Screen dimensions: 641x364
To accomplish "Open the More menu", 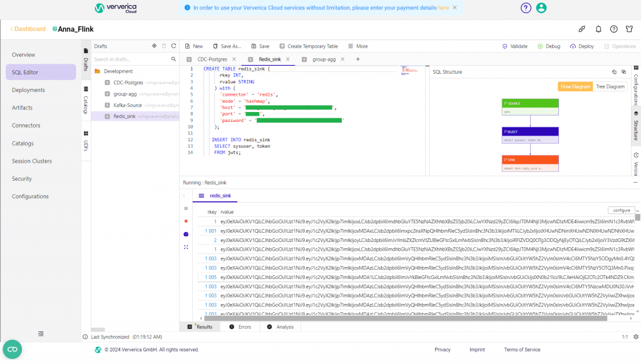I will (x=357, y=46).
